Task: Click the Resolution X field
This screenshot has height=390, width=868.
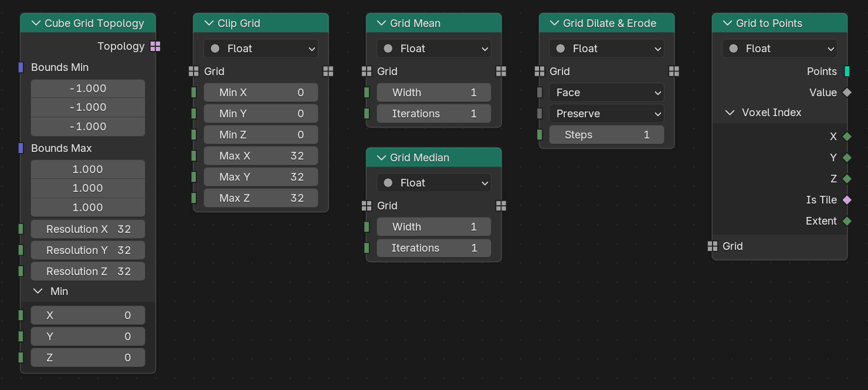Action: [88, 229]
